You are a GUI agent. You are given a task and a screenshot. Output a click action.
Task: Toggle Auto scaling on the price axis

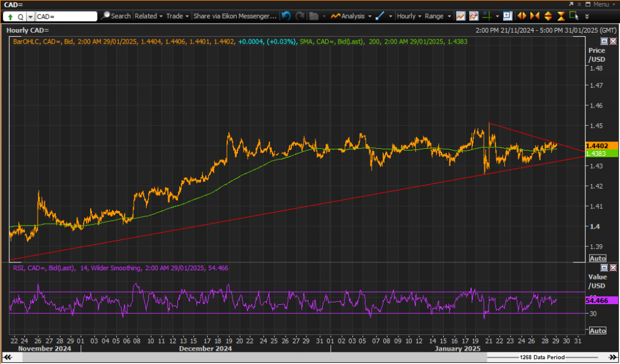point(598,259)
